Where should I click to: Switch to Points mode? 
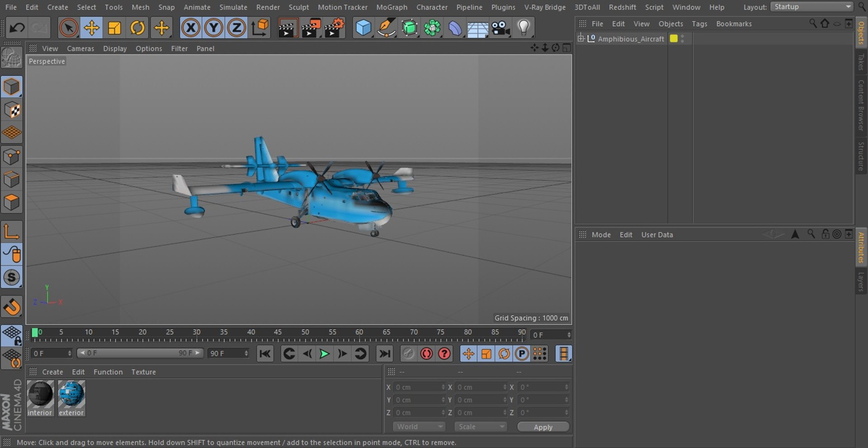12,157
